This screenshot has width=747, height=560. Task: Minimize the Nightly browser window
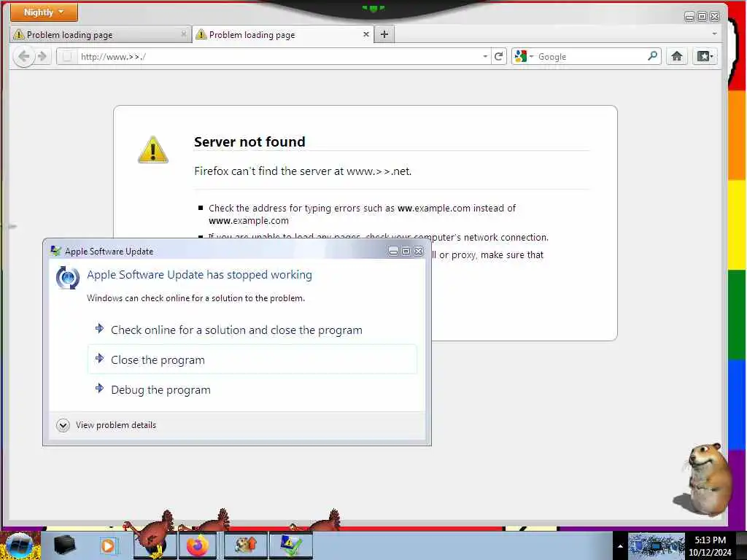[689, 17]
